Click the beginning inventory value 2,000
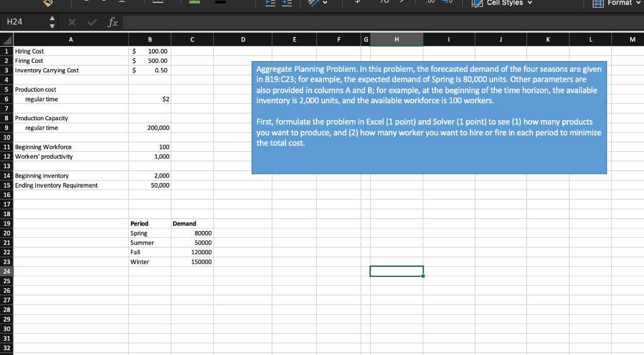Image resolution: width=644 pixels, height=355 pixels. 150,176
